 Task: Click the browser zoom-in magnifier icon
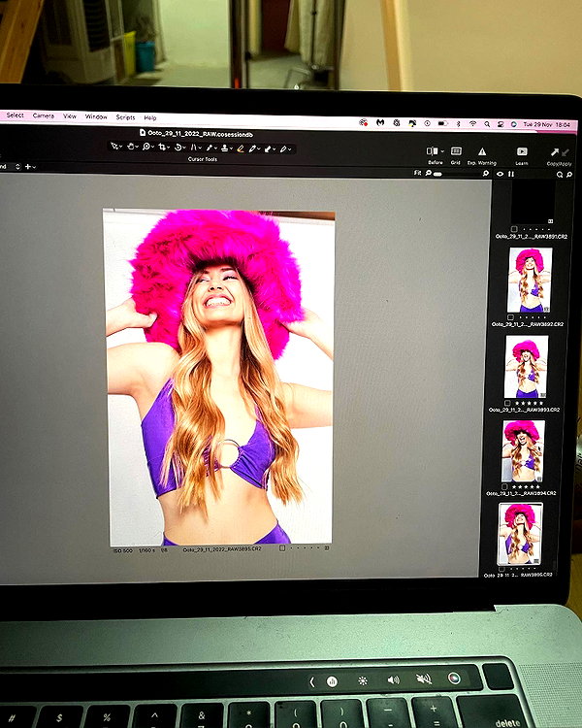569,175
